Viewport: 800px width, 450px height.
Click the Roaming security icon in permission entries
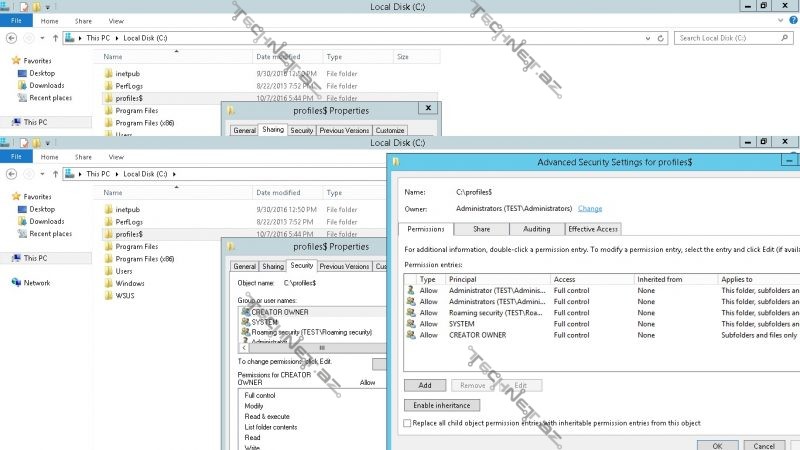point(410,312)
